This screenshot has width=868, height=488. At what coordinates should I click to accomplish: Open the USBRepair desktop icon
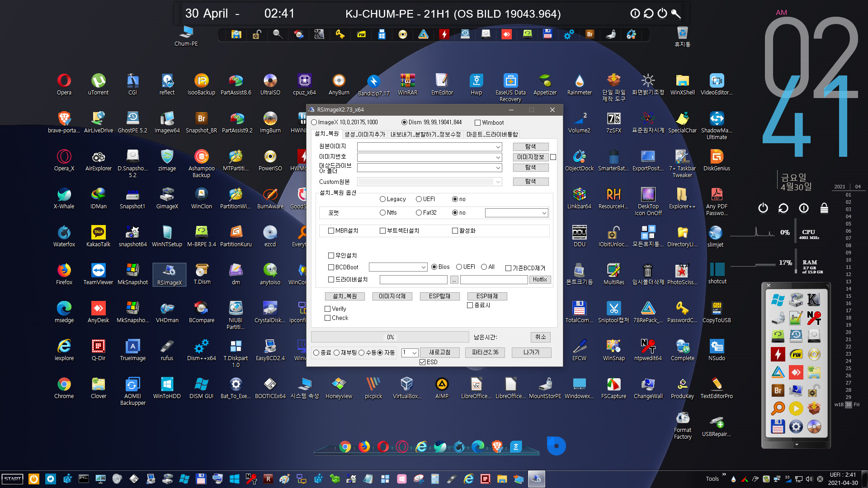717,426
